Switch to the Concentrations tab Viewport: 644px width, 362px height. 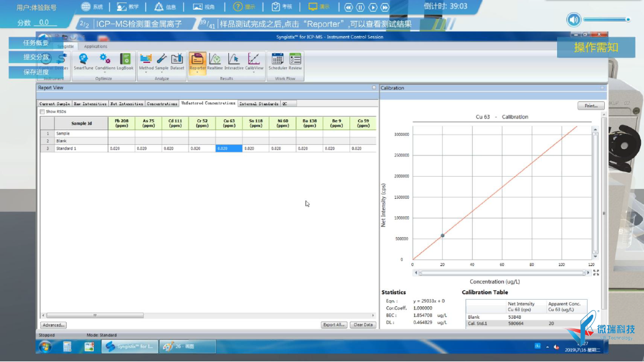(162, 104)
